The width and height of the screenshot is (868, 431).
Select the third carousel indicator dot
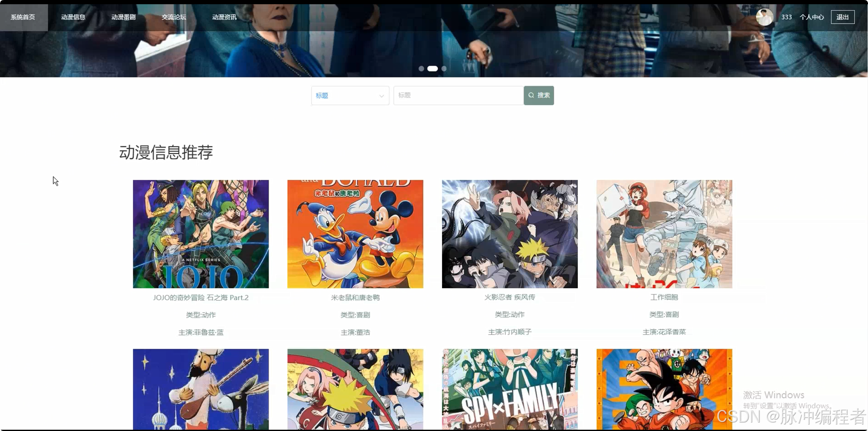tap(444, 68)
